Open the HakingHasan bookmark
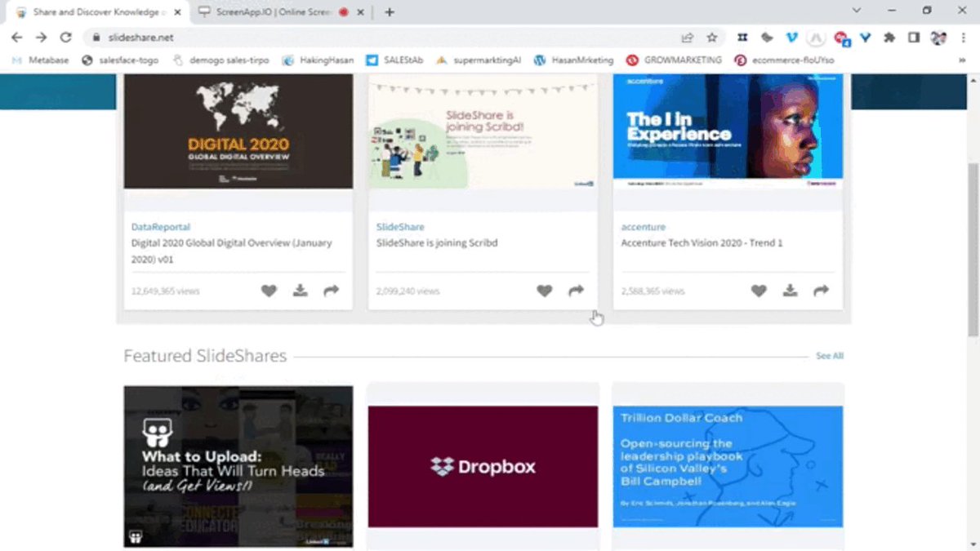 click(318, 60)
